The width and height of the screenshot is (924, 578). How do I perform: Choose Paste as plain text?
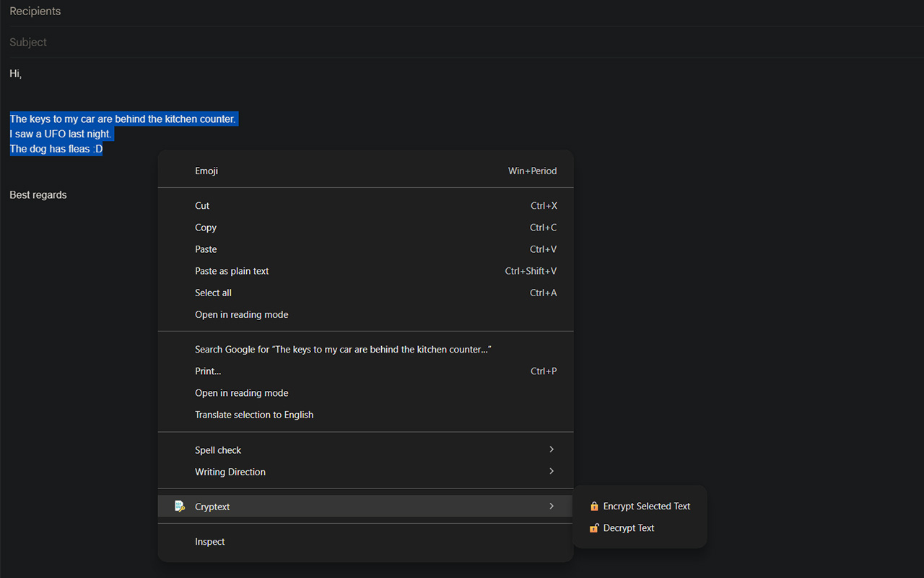365,271
